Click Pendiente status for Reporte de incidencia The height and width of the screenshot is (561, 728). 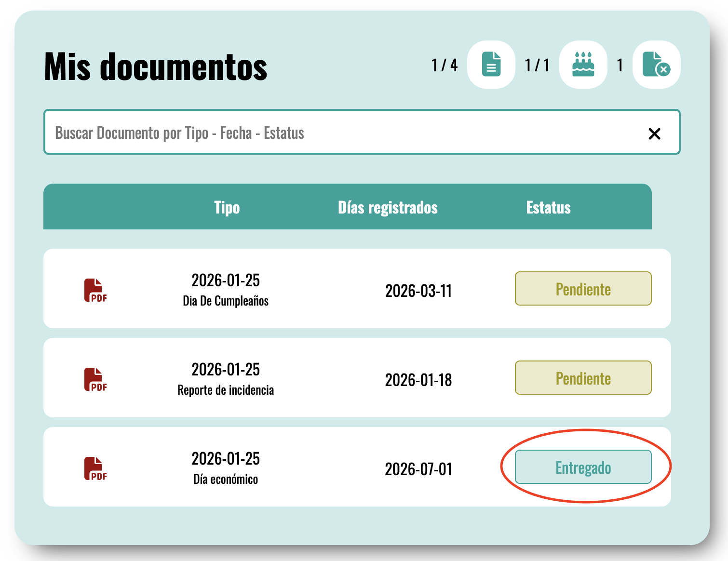coord(583,378)
